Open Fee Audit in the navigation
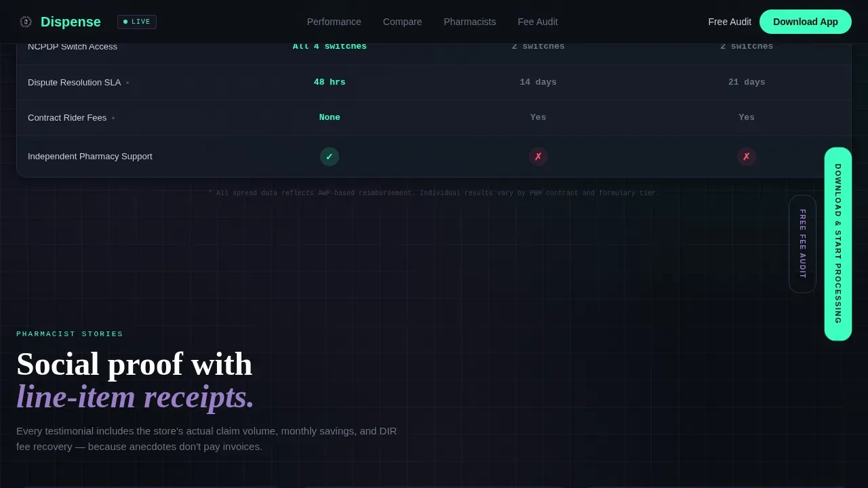The width and height of the screenshot is (868, 488). (x=538, y=22)
